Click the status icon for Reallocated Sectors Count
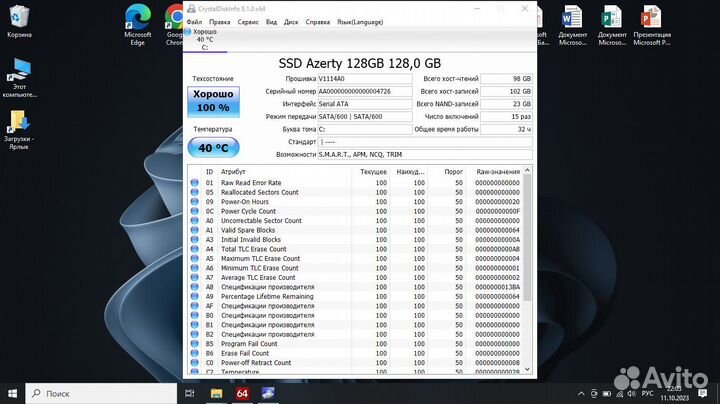The image size is (720, 404). [x=195, y=192]
